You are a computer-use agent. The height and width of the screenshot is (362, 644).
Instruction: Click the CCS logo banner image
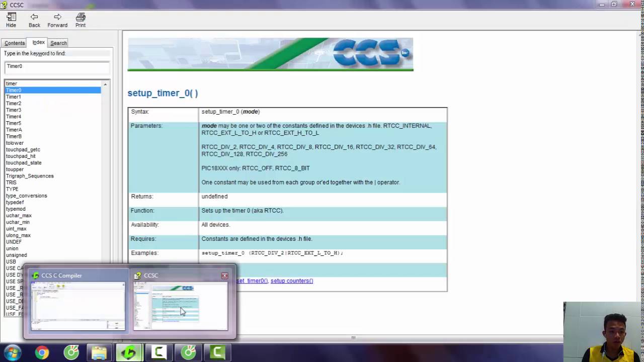(270, 54)
